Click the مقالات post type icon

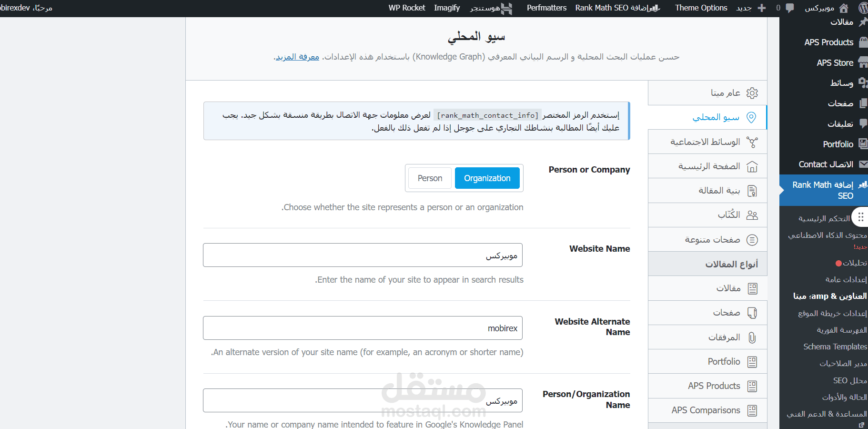point(752,288)
